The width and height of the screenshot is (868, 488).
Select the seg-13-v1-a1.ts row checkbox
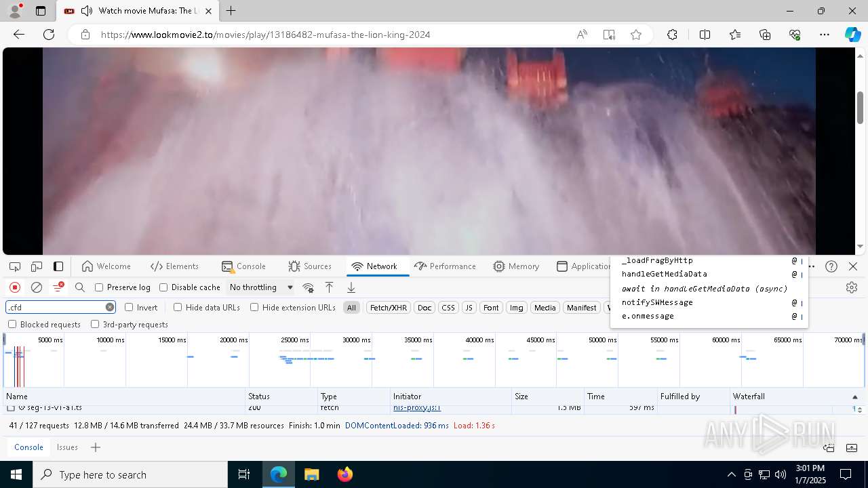point(11,407)
